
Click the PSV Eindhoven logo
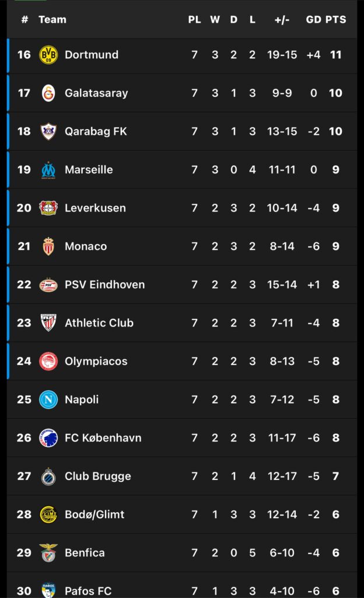point(48,285)
